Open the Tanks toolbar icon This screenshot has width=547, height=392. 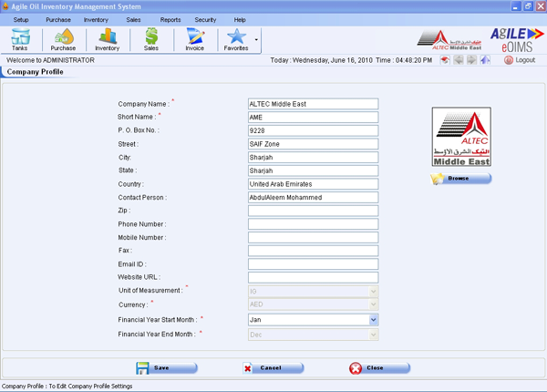click(x=20, y=39)
